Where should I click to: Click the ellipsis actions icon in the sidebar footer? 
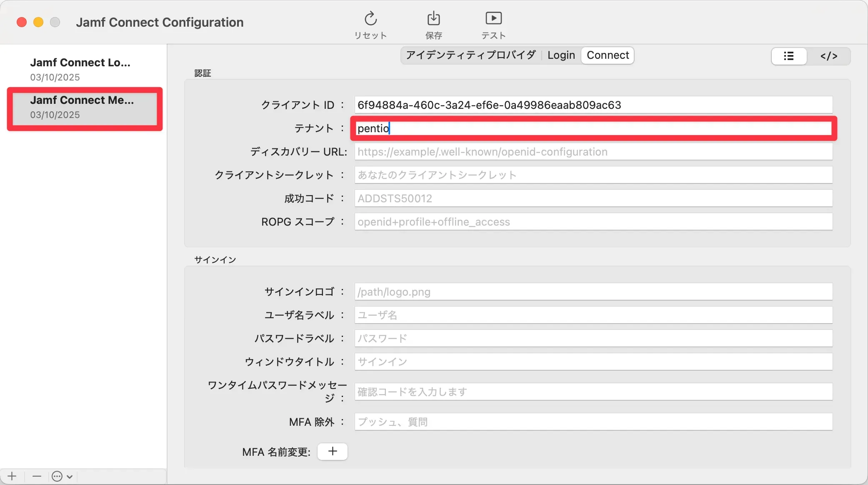[x=57, y=476]
